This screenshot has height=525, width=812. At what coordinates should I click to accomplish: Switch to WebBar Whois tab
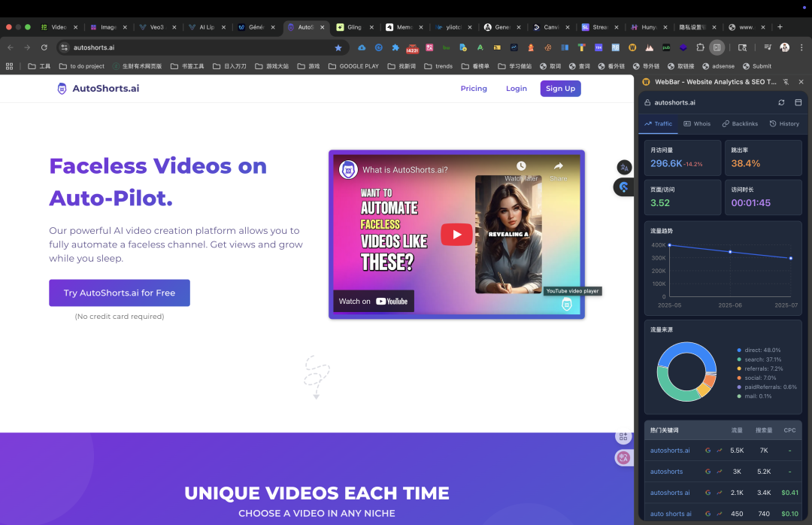coord(697,124)
